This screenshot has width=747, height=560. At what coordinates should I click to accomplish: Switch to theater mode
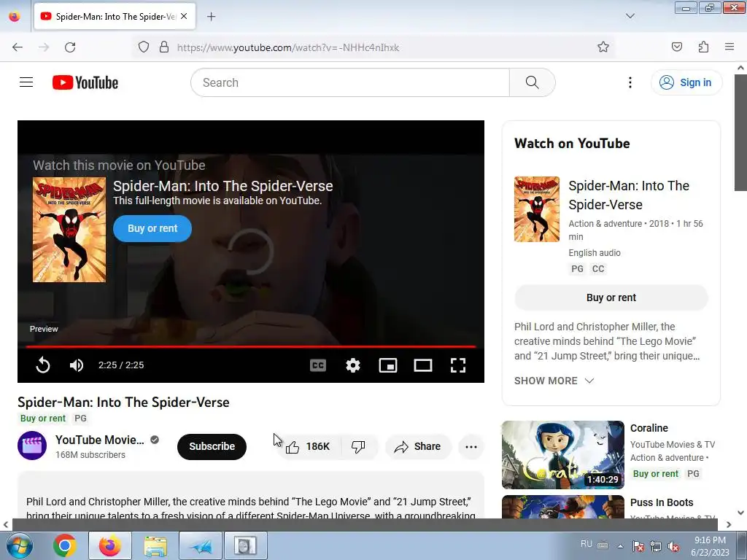(x=423, y=365)
